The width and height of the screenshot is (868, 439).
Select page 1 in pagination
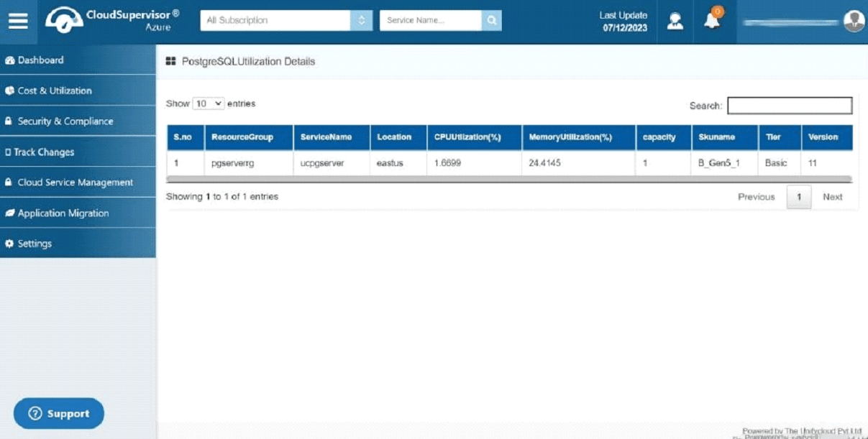(799, 197)
